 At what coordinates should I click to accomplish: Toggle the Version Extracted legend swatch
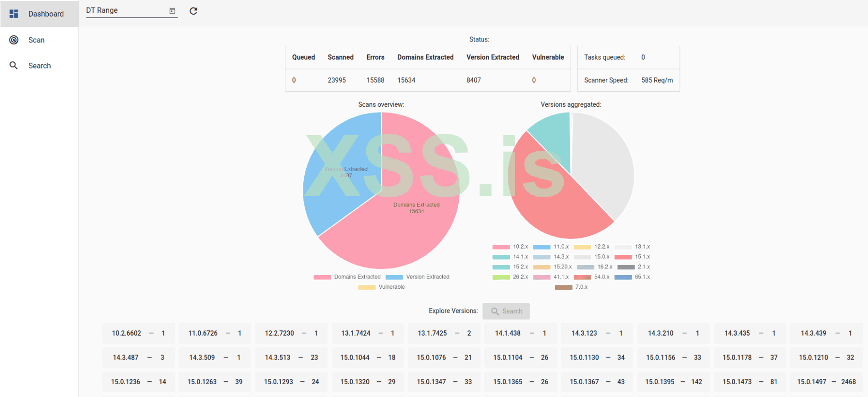(394, 277)
